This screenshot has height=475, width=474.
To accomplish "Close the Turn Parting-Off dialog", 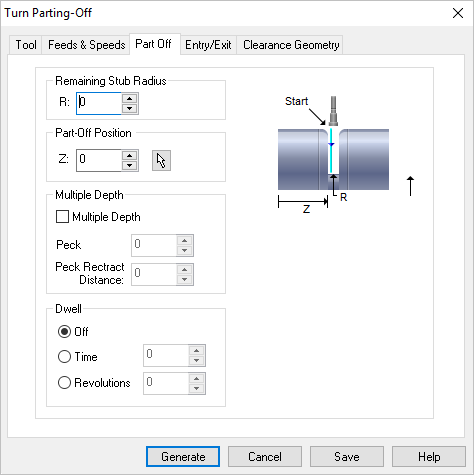I will pos(458,13).
